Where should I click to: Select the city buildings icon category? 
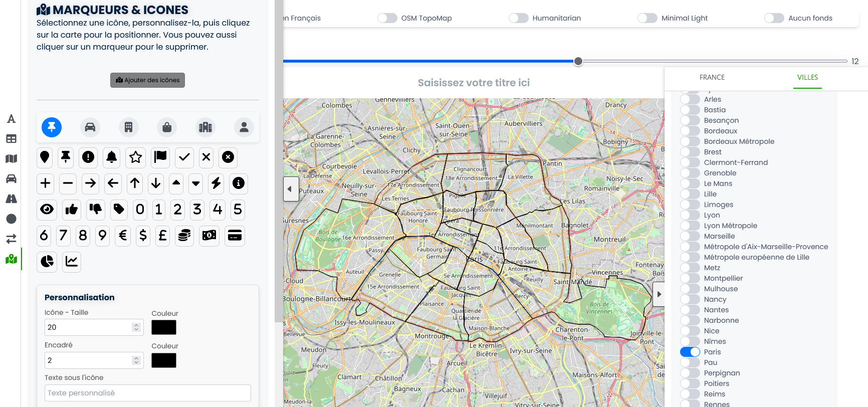tap(205, 127)
